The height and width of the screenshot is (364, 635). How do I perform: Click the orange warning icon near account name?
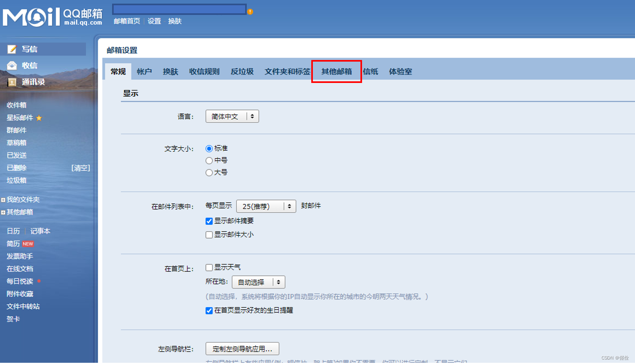[x=250, y=12]
